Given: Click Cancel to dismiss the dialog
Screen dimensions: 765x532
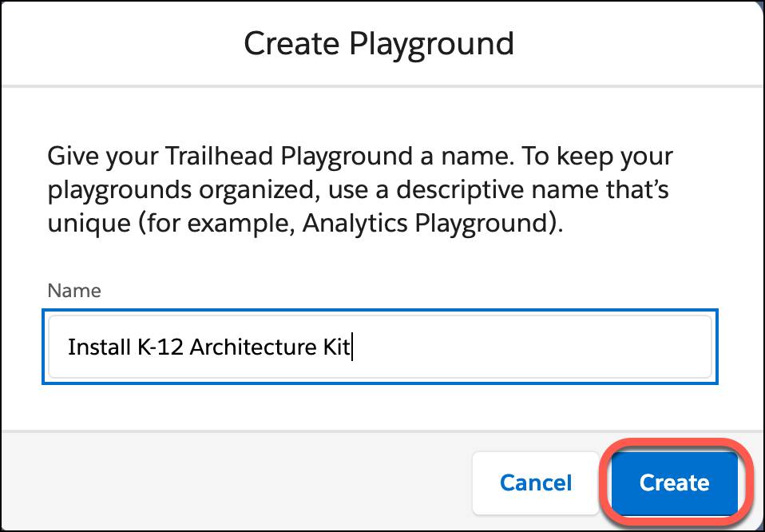Looking at the screenshot, I should tap(535, 482).
